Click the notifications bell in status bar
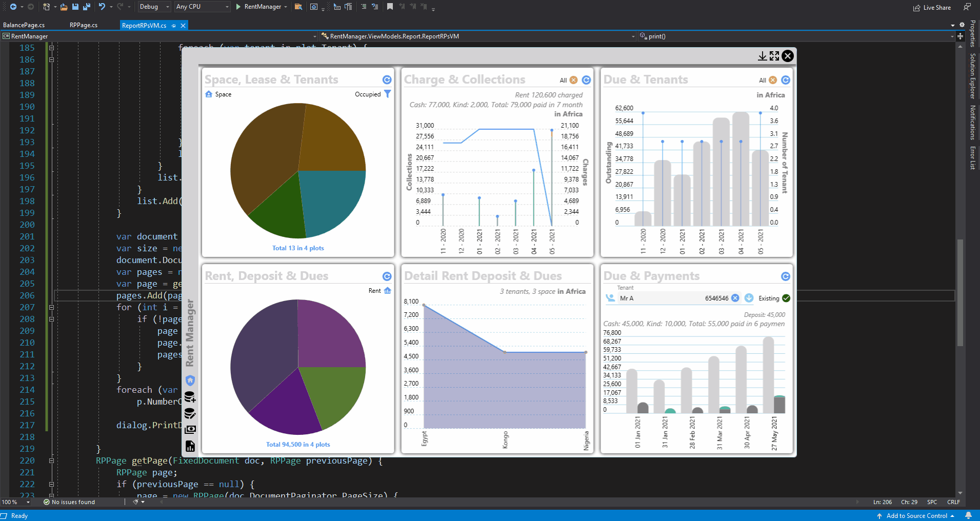 (969, 515)
